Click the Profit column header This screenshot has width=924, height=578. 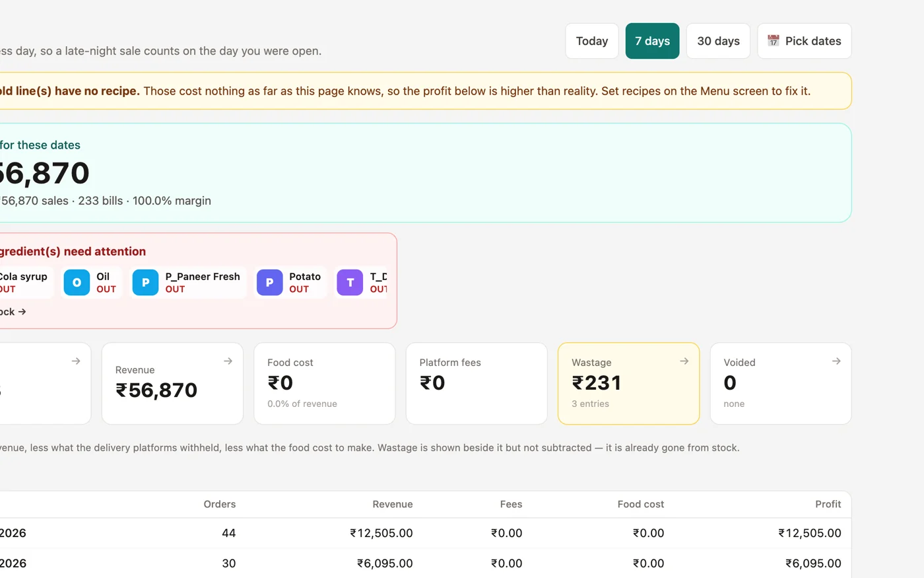(x=828, y=504)
